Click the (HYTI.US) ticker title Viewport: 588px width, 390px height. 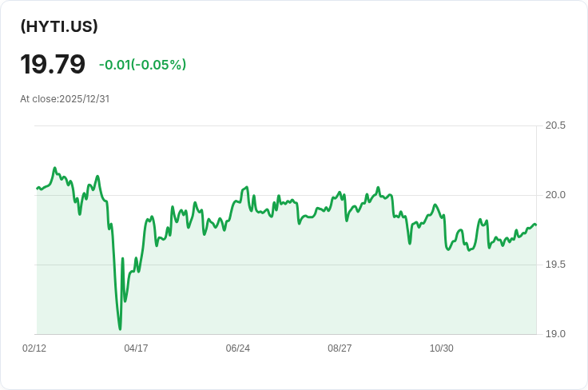point(59,26)
